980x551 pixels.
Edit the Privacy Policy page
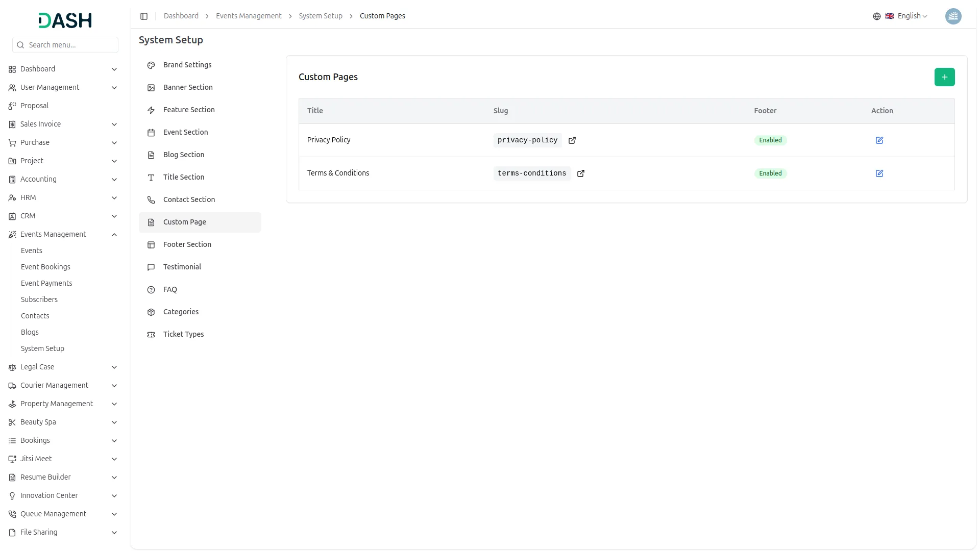pyautogui.click(x=879, y=140)
